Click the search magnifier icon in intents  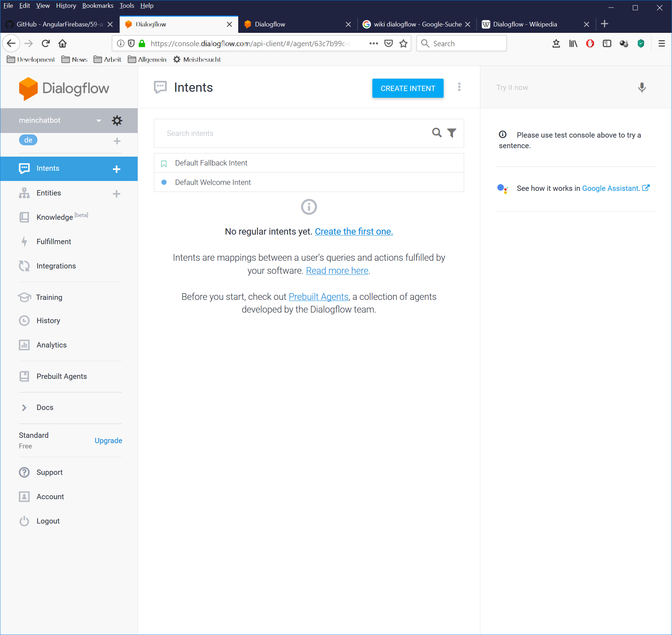click(x=437, y=133)
